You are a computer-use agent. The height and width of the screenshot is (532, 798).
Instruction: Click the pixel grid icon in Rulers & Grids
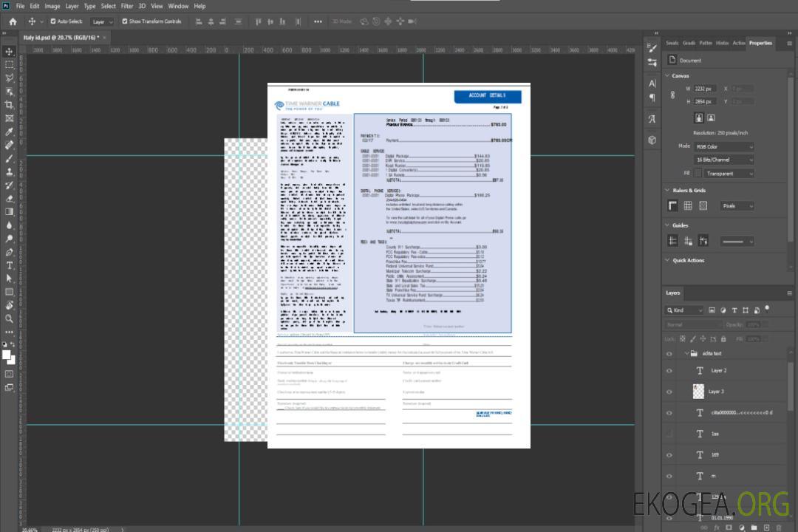(688, 205)
